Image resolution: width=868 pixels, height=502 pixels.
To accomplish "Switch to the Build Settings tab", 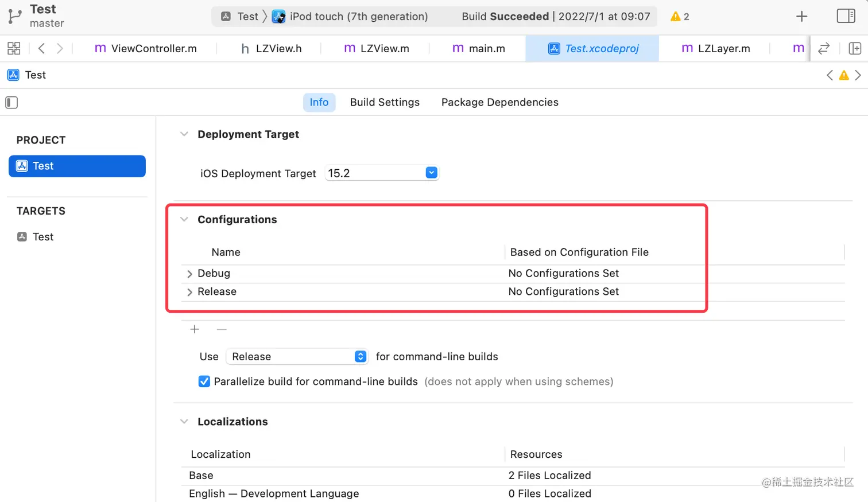I will pyautogui.click(x=385, y=102).
